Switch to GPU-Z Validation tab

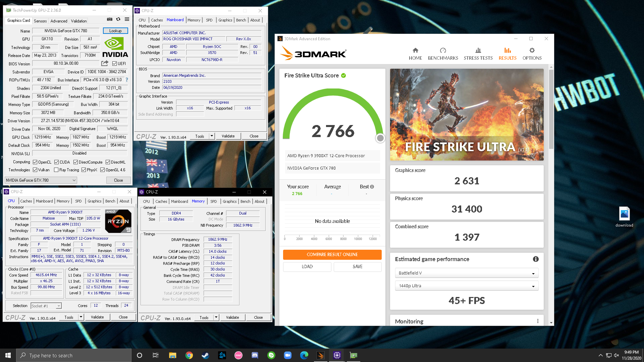click(79, 21)
